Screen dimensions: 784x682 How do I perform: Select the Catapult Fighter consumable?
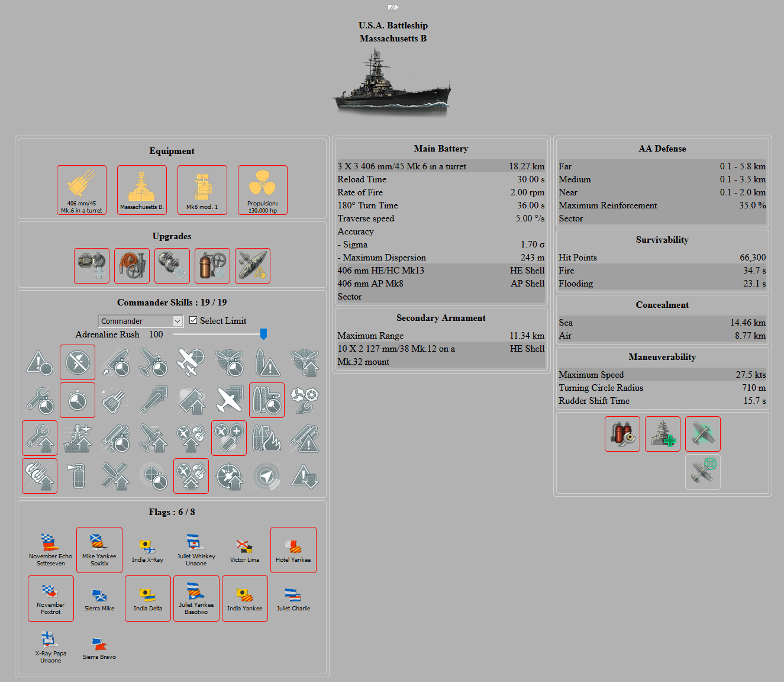point(703,434)
